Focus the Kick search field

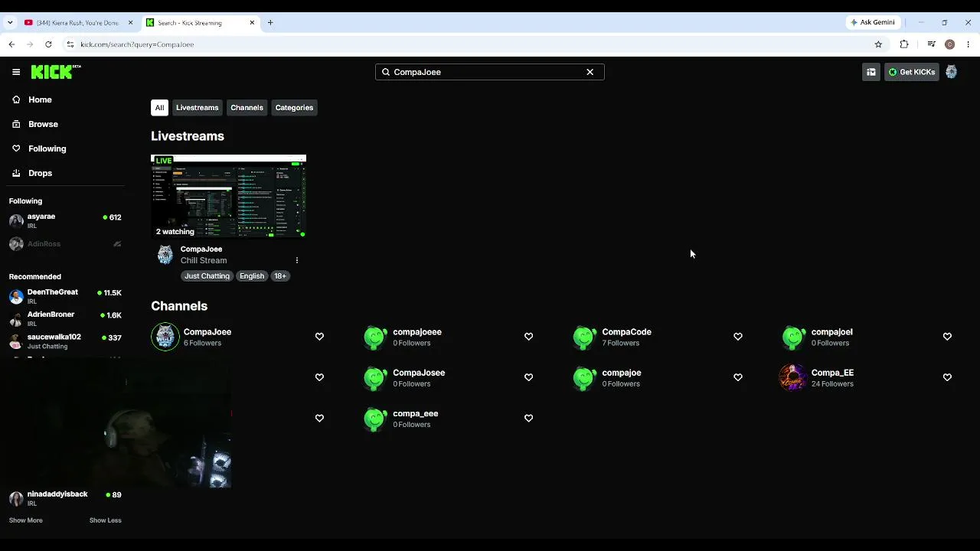[490, 72]
